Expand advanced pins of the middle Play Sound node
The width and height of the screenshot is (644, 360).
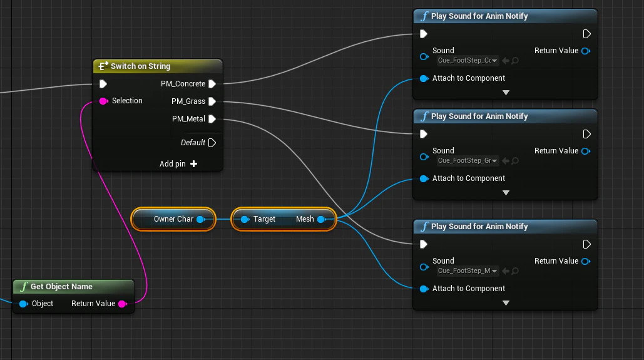(x=506, y=193)
